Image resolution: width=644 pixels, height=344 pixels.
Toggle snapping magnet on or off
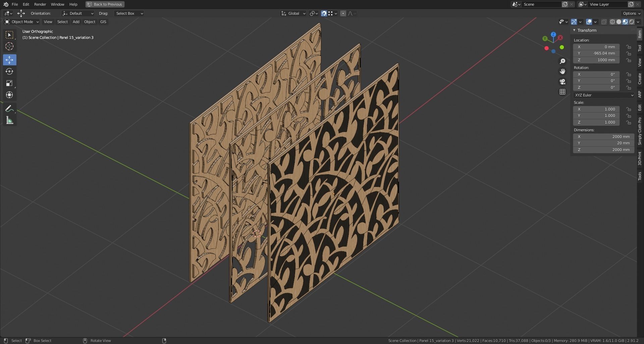pos(324,13)
